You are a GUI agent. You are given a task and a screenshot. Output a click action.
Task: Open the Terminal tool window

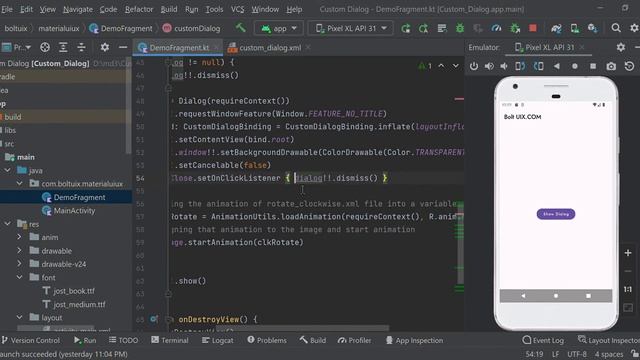point(170,340)
